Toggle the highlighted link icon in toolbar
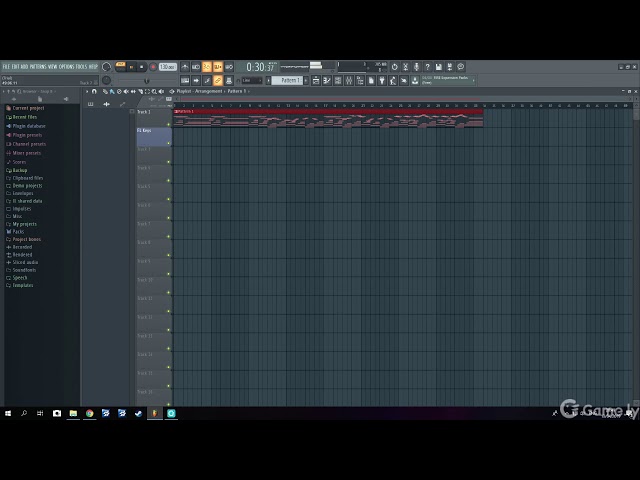The width and height of the screenshot is (640, 480). pyautogui.click(x=218, y=80)
